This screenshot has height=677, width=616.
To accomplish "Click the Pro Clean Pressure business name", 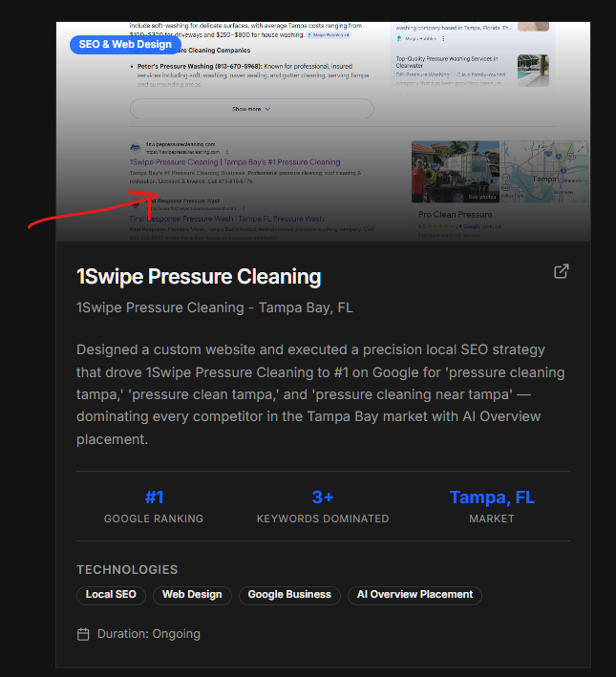I will (456, 215).
